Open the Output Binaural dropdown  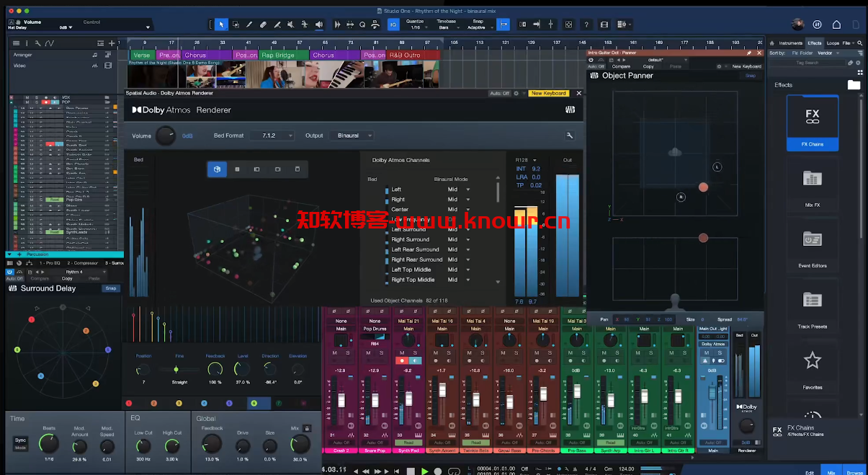[x=352, y=136]
